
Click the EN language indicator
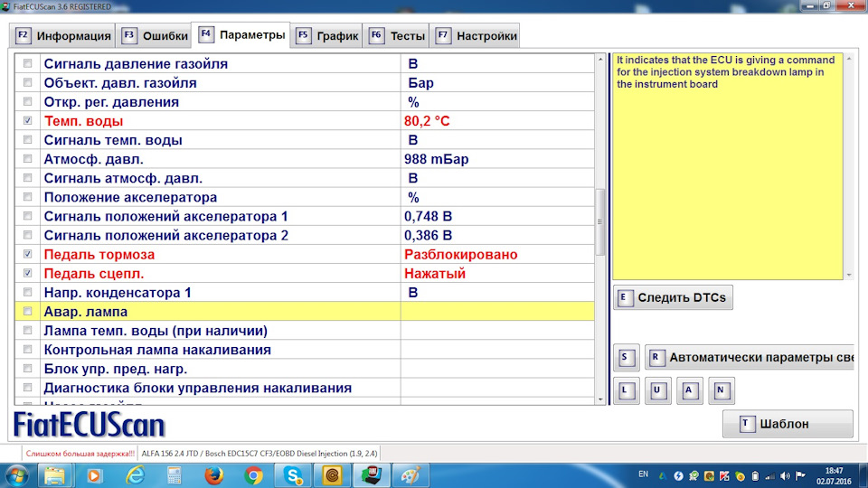(x=643, y=474)
